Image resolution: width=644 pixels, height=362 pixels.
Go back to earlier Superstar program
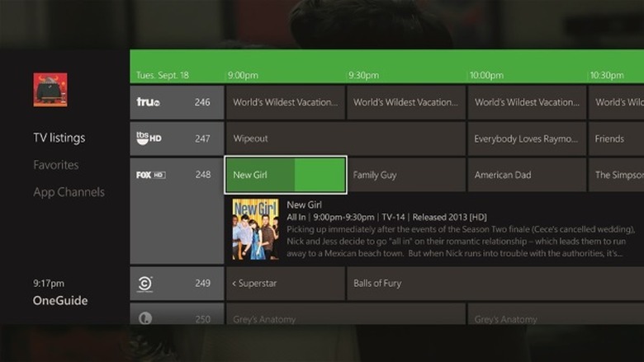pyautogui.click(x=285, y=284)
